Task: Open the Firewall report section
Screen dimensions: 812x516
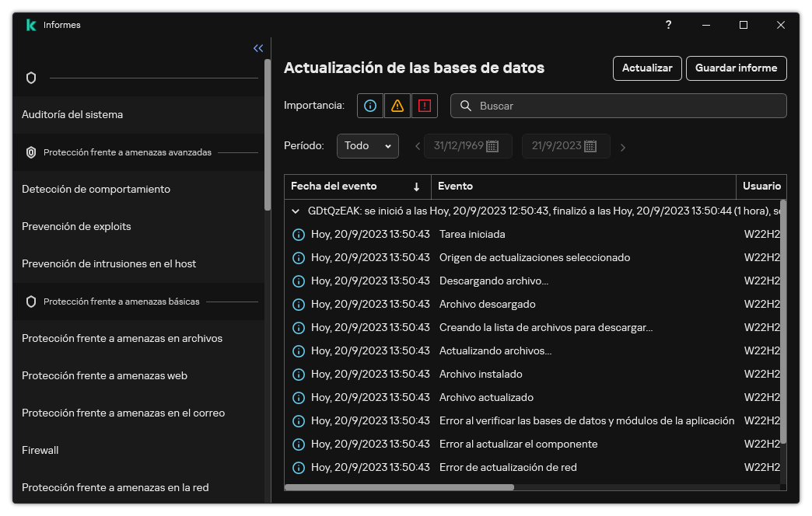Action: [40, 450]
